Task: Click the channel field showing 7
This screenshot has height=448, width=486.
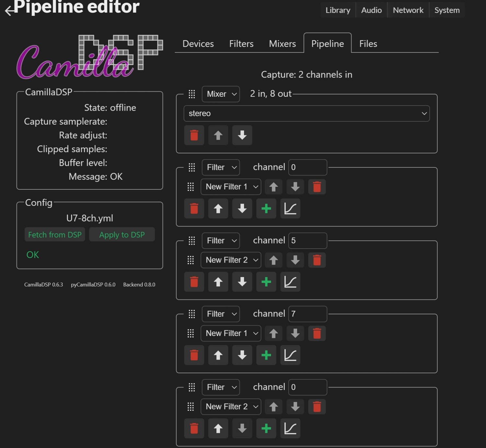Action: click(x=307, y=314)
